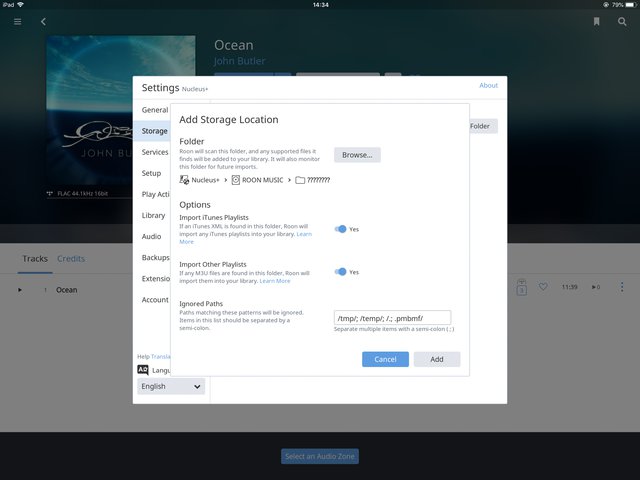Image resolution: width=640 pixels, height=480 pixels.
Task: Turn off Import Other Playlists toggle
Action: click(x=341, y=272)
